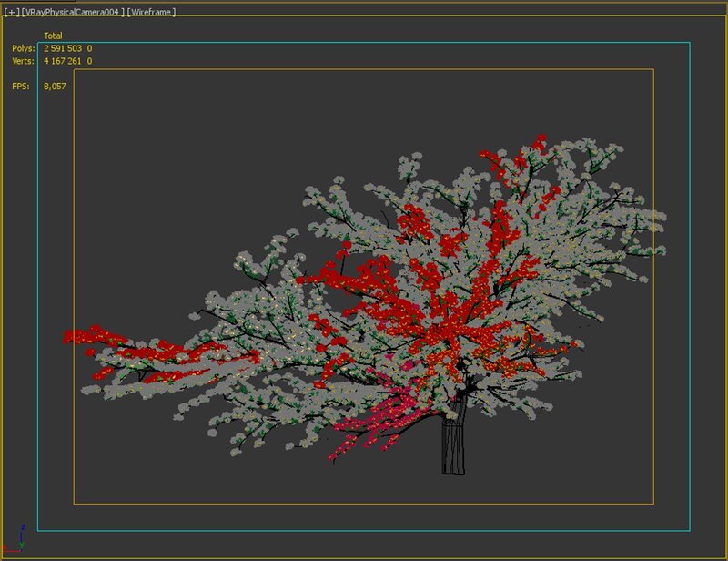Open the Wireframe shading menu
Viewport: 728px width, 561px height.
(151, 12)
